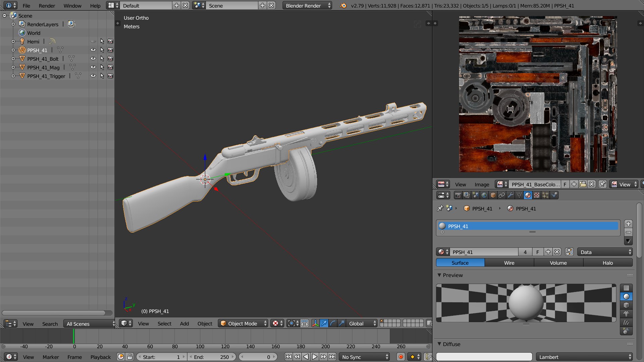The image size is (644, 362).
Task: Toggle selectability of PPSH_41 object
Action: coord(102,50)
